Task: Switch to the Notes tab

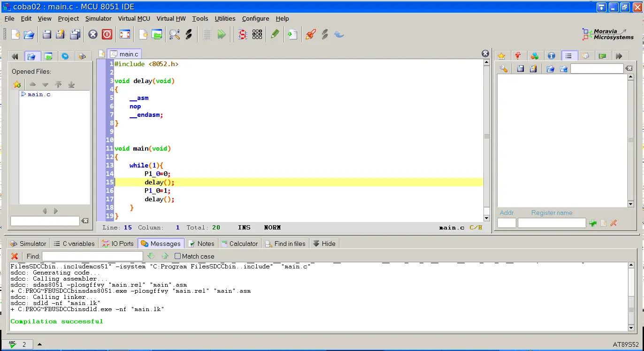Action: 201,244
